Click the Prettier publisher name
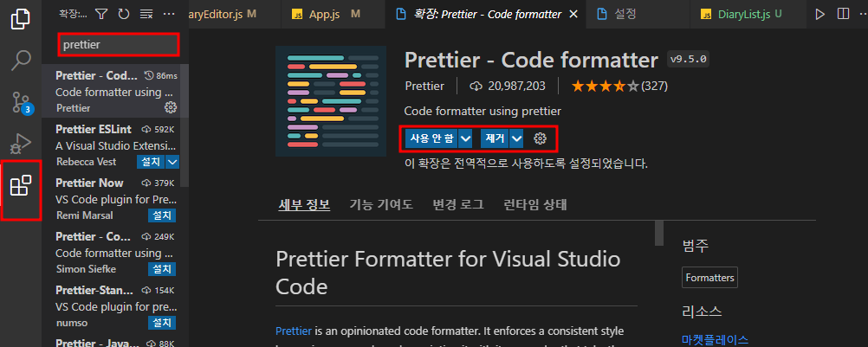Image resolution: width=868 pixels, height=347 pixels. pos(424,87)
